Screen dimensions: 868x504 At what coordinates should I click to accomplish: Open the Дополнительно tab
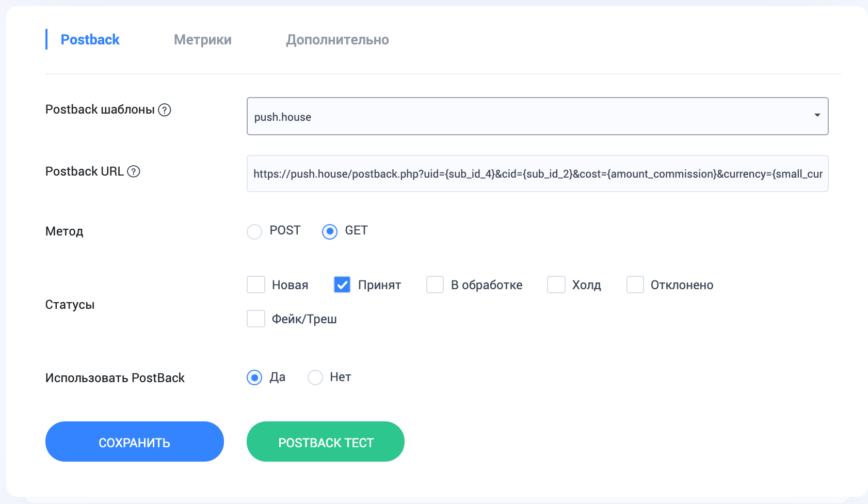(337, 40)
